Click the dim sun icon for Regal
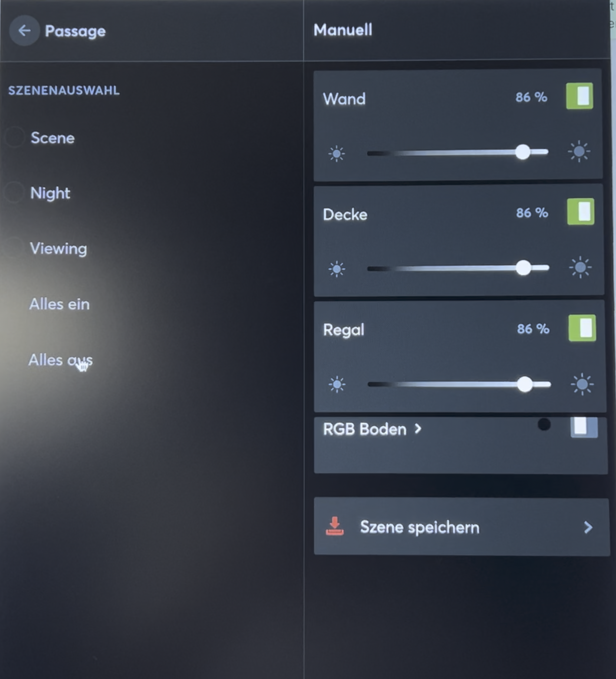616x679 pixels. point(337,385)
